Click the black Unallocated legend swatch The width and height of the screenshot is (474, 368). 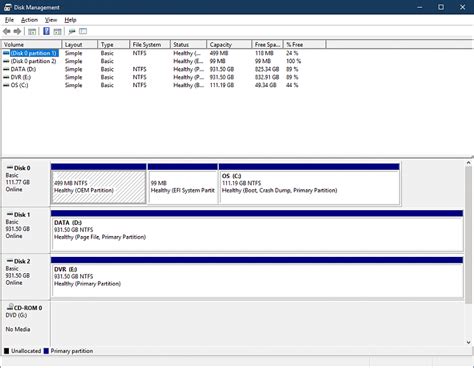[x=6, y=351]
